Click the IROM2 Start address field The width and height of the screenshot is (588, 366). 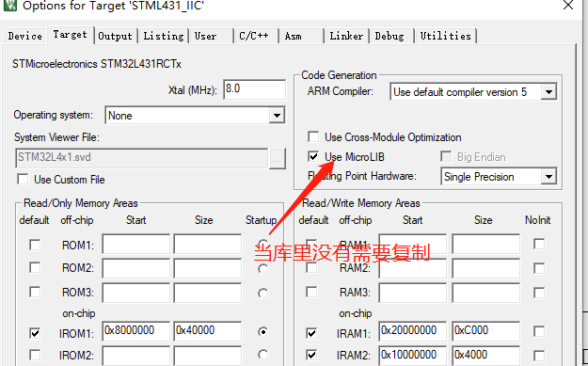coord(135,356)
